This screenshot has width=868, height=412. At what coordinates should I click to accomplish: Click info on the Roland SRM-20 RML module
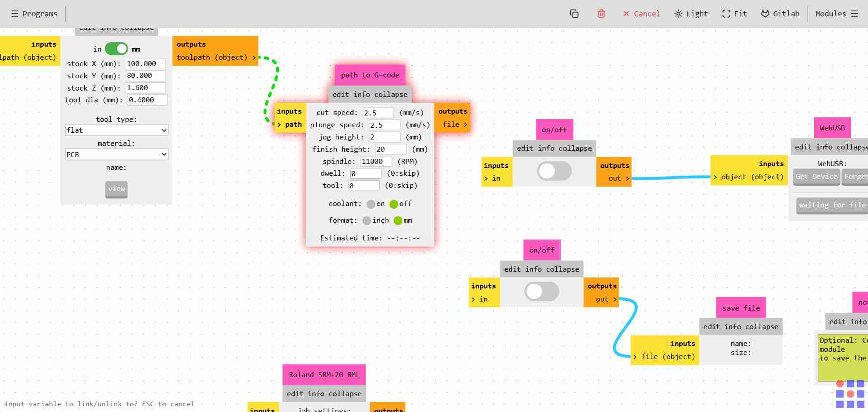click(316, 393)
